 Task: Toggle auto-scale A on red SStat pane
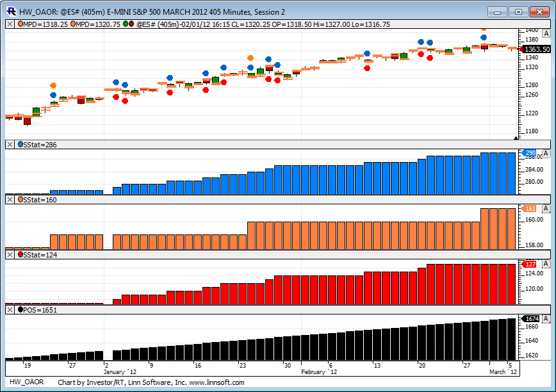545,264
